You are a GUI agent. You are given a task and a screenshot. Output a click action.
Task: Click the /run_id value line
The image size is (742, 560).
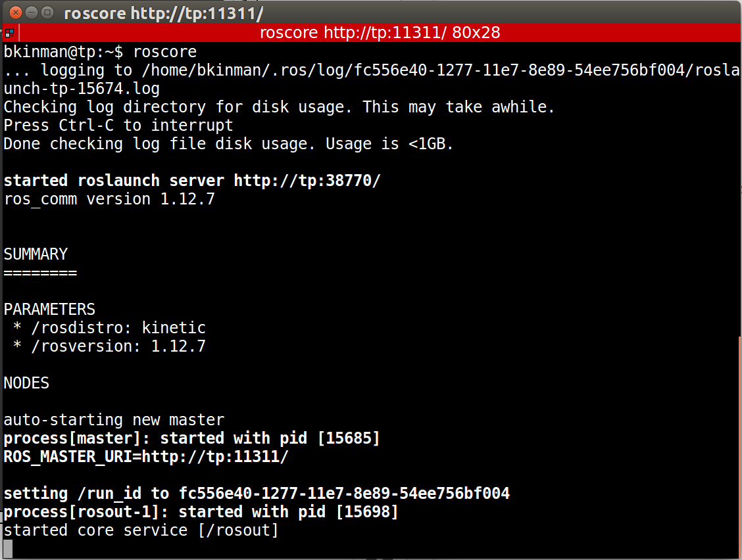(x=257, y=493)
